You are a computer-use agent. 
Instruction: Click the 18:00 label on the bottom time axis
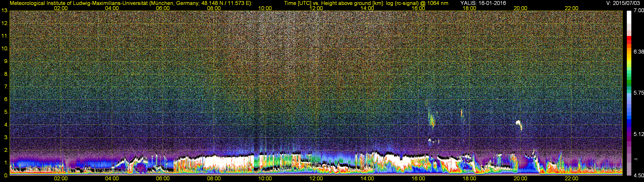(x=469, y=179)
